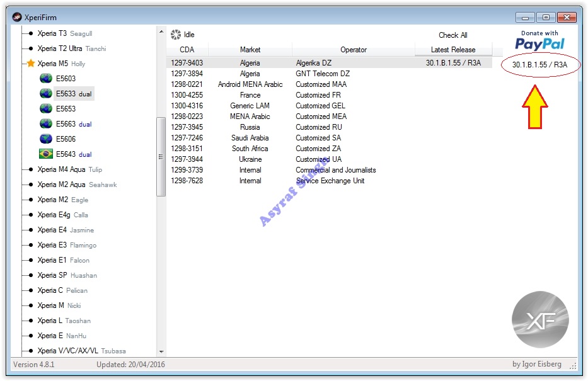Expand Xperia SP Huashan
This screenshot has height=381, width=588.
pos(67,275)
